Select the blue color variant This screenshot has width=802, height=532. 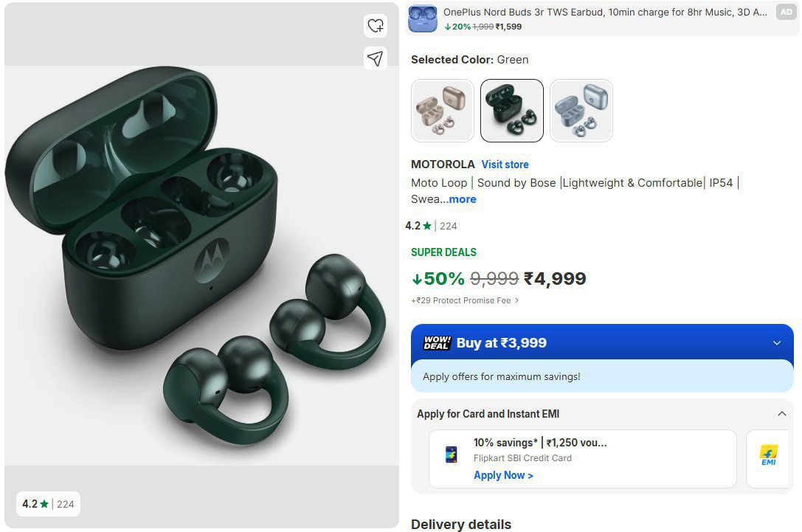tap(581, 111)
